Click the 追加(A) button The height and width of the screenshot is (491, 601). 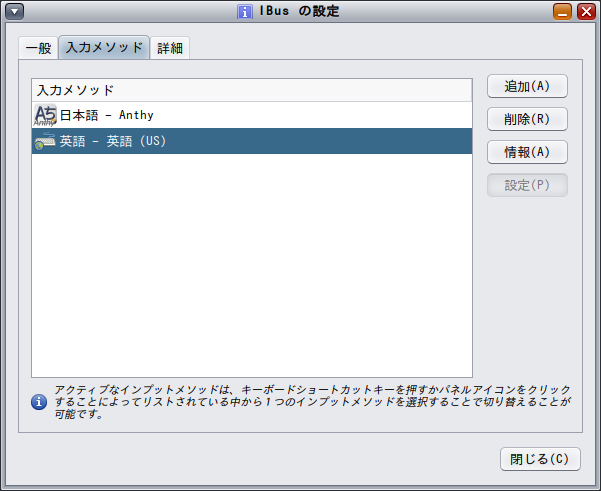pyautogui.click(x=527, y=86)
